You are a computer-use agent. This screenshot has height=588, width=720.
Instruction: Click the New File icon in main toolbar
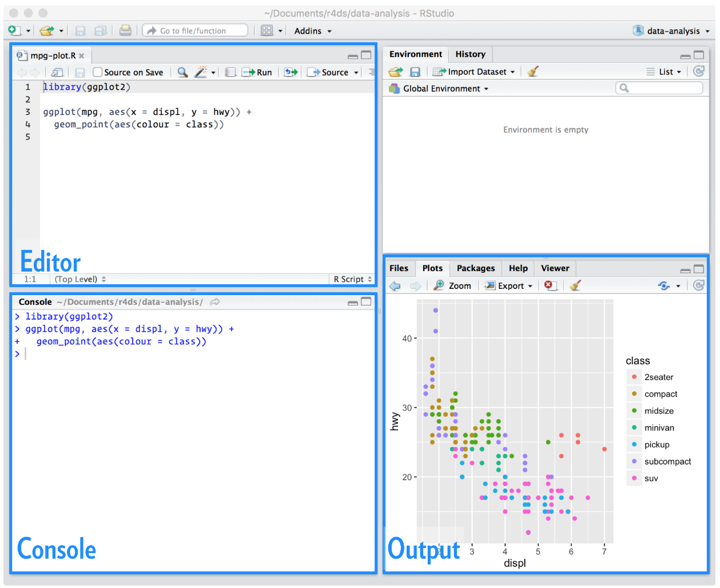pos(15,31)
